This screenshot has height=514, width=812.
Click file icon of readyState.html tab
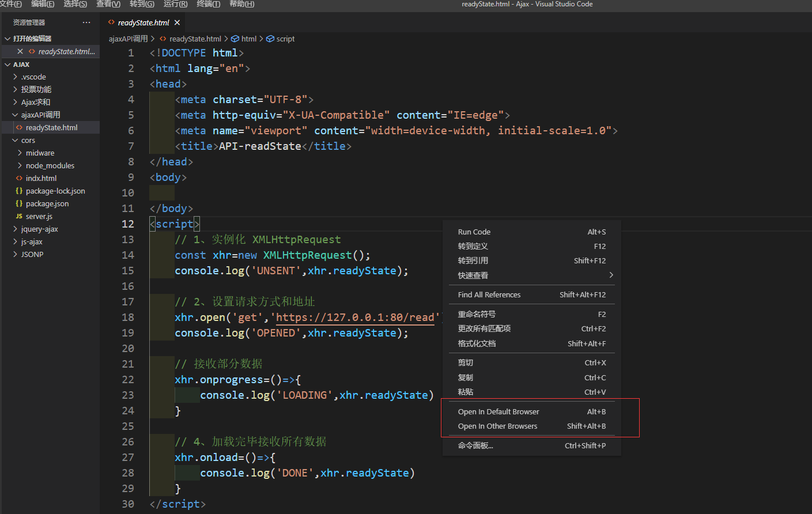(x=111, y=22)
